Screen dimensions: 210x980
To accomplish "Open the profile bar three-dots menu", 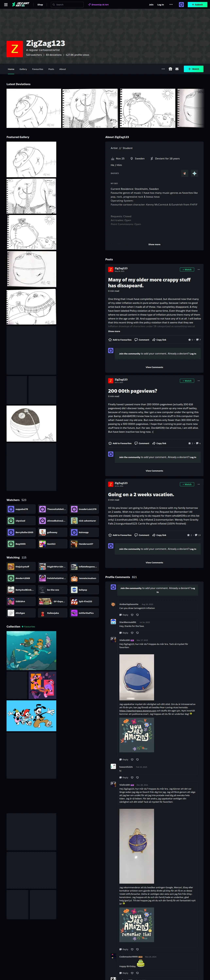I will tap(163, 69).
